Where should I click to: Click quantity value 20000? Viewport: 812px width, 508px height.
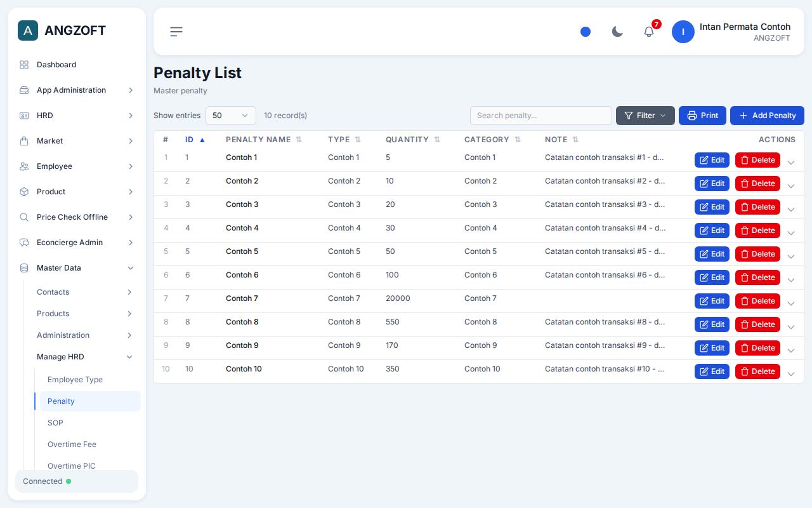click(398, 298)
